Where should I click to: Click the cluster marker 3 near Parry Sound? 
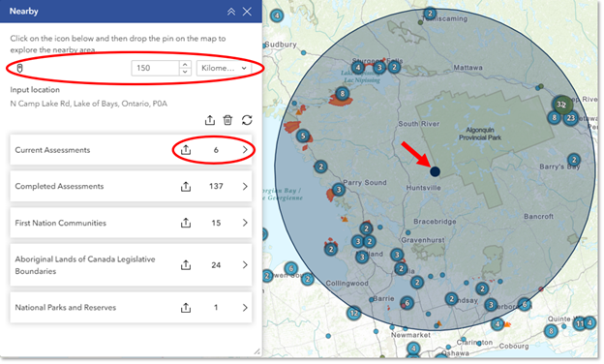coord(339,190)
